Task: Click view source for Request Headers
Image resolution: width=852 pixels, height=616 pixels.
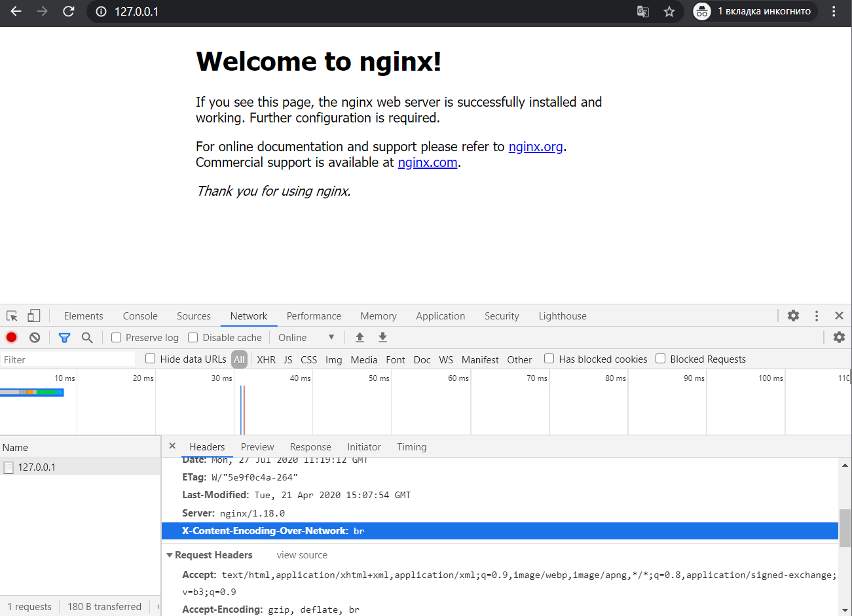Action: pos(302,555)
